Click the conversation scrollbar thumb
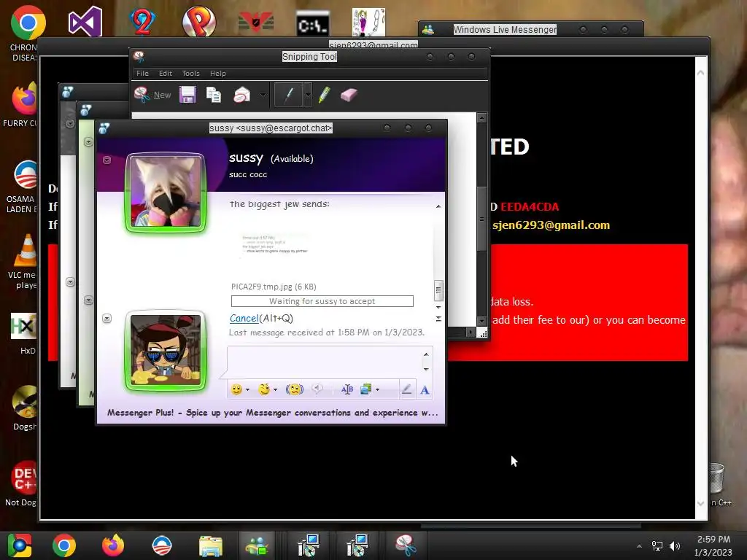747x560 pixels. click(438, 290)
